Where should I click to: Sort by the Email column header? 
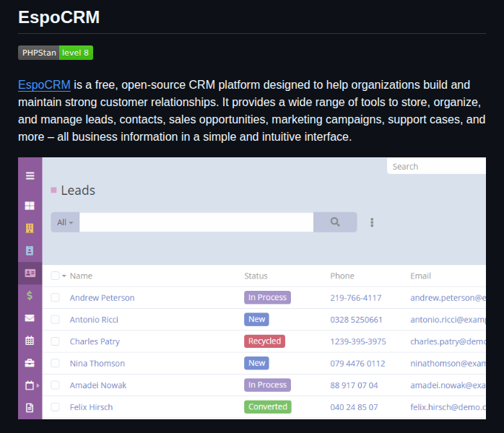tap(420, 276)
